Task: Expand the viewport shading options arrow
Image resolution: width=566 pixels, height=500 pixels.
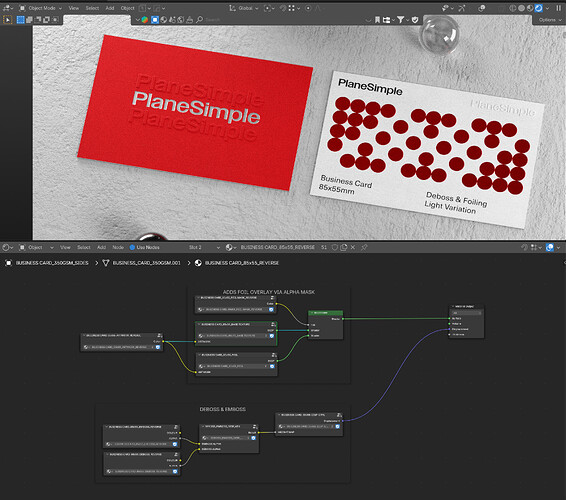Action: pos(548,8)
